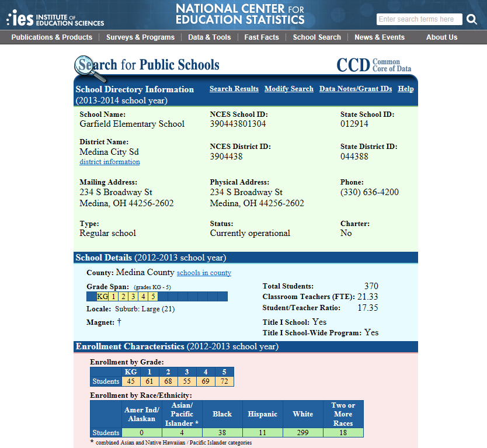Click the Enrollment Characteristics section heading
The width and height of the screenshot is (487, 448).
177,347
